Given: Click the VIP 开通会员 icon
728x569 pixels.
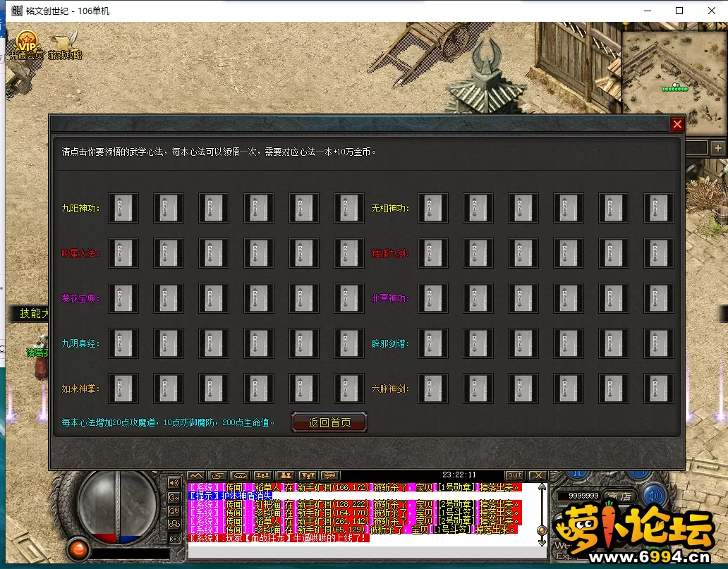Looking at the screenshot, I should [27, 45].
